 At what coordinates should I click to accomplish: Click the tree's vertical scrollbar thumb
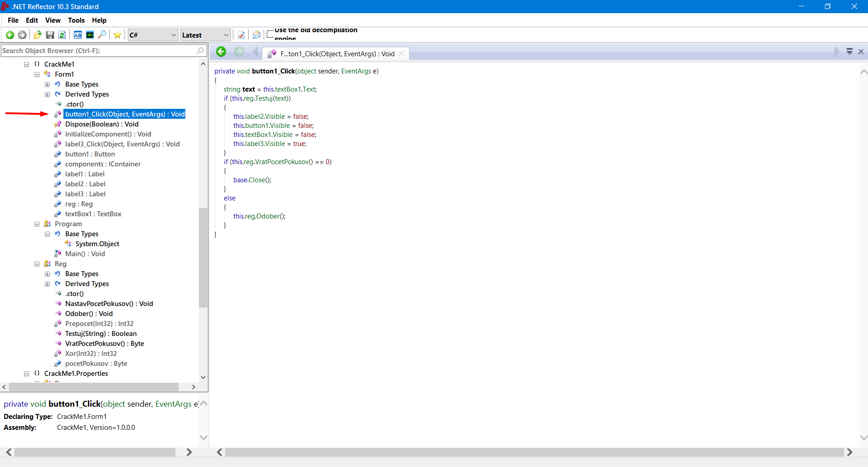[x=203, y=258]
